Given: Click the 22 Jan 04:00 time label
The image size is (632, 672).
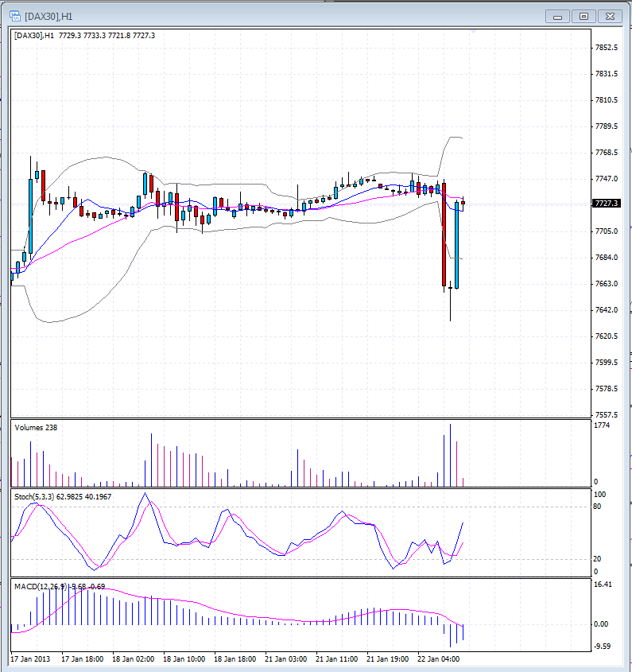Looking at the screenshot, I should pos(440,659).
